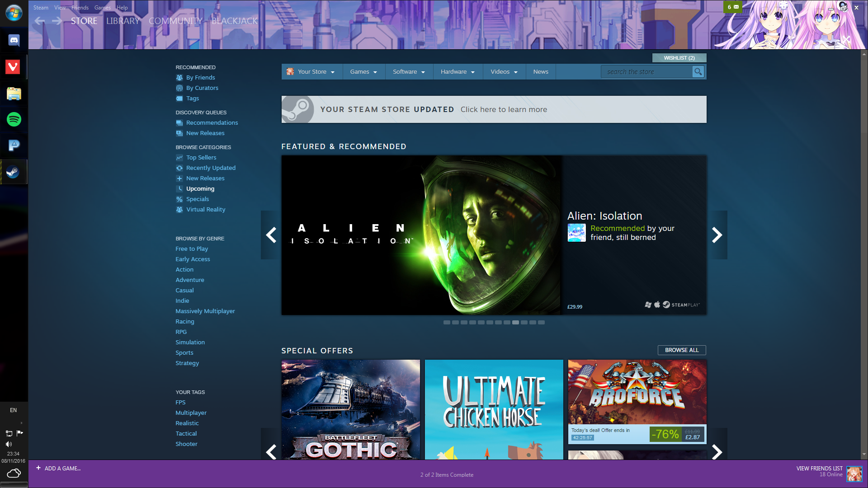
Task: Open the taskbar cloud icon
Action: [14, 473]
